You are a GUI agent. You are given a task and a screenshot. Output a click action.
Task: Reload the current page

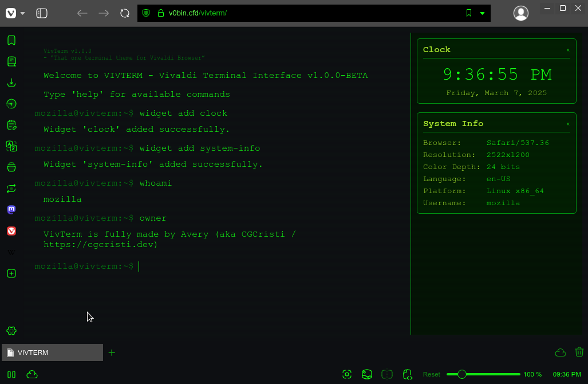[x=125, y=13]
